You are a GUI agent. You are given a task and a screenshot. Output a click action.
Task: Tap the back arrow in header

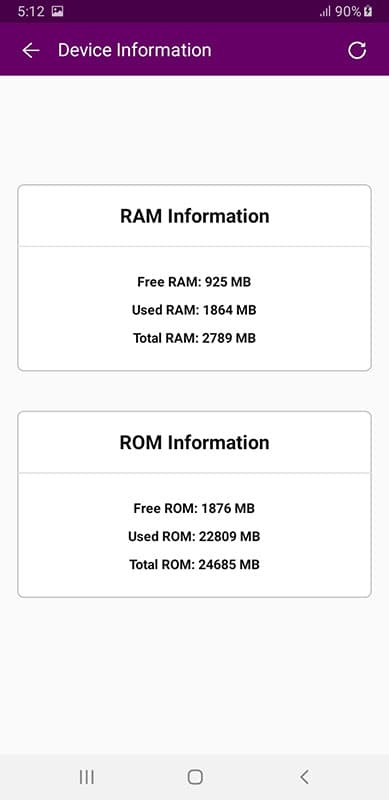pyautogui.click(x=31, y=50)
